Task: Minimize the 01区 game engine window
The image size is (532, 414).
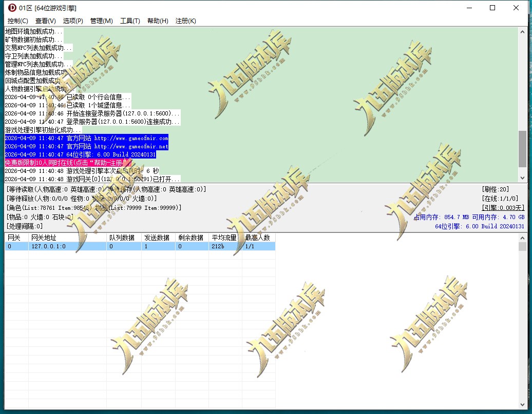Action: coord(469,8)
